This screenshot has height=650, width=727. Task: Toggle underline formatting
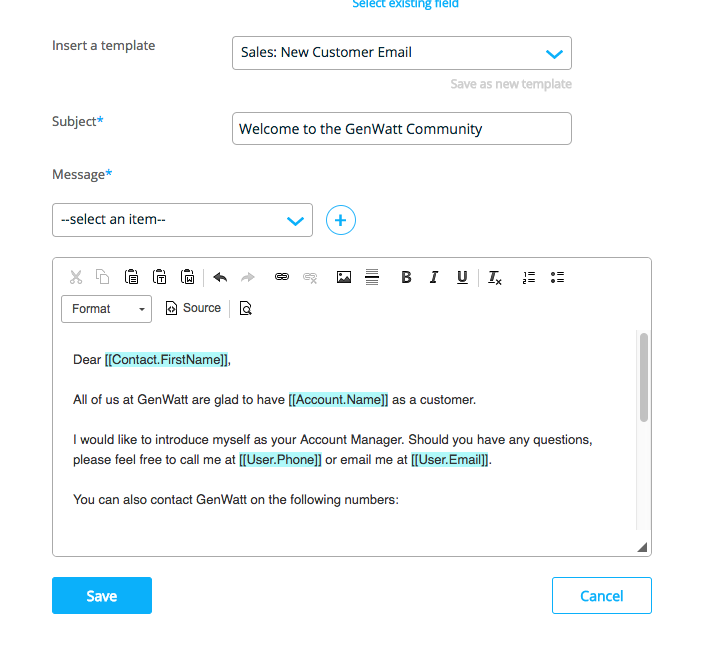pos(462,277)
